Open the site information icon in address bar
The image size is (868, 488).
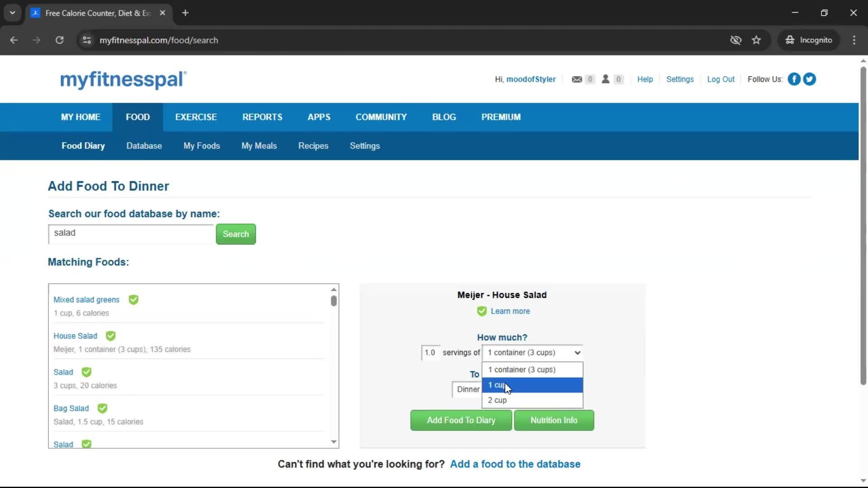pyautogui.click(x=86, y=40)
